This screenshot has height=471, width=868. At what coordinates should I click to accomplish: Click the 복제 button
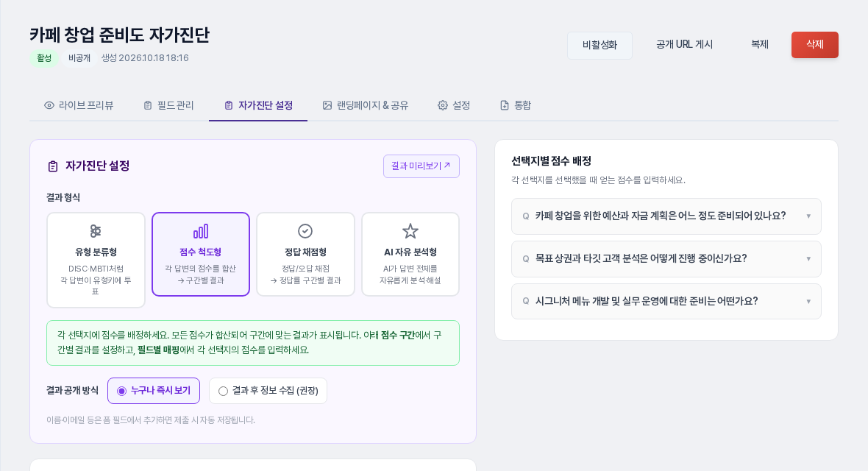point(759,45)
